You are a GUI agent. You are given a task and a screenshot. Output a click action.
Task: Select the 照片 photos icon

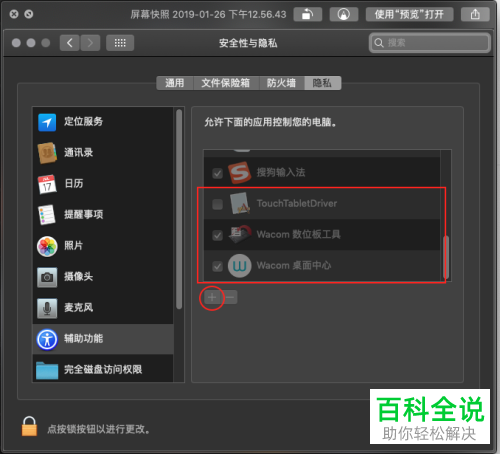coord(47,246)
